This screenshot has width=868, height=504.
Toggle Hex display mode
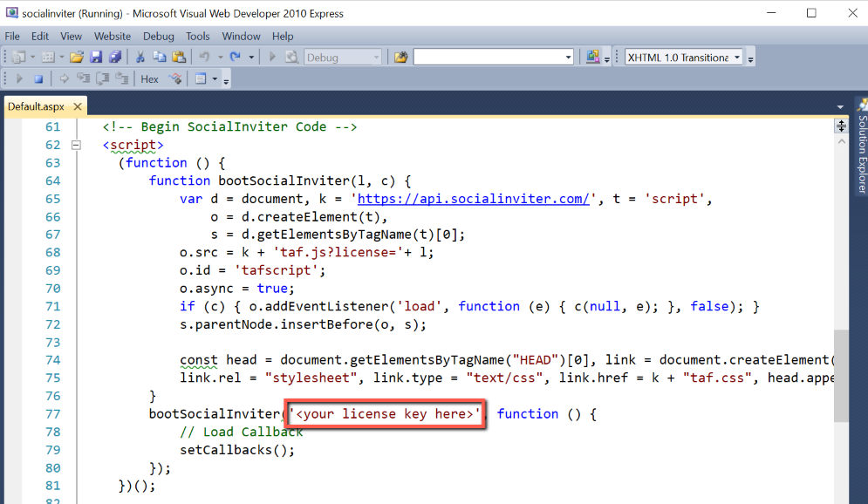click(x=149, y=79)
